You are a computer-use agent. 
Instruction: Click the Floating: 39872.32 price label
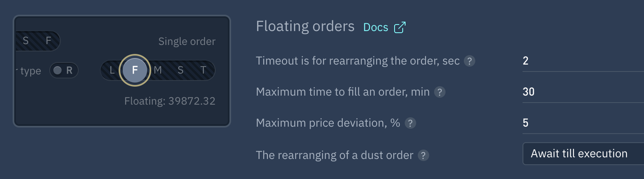click(x=170, y=101)
